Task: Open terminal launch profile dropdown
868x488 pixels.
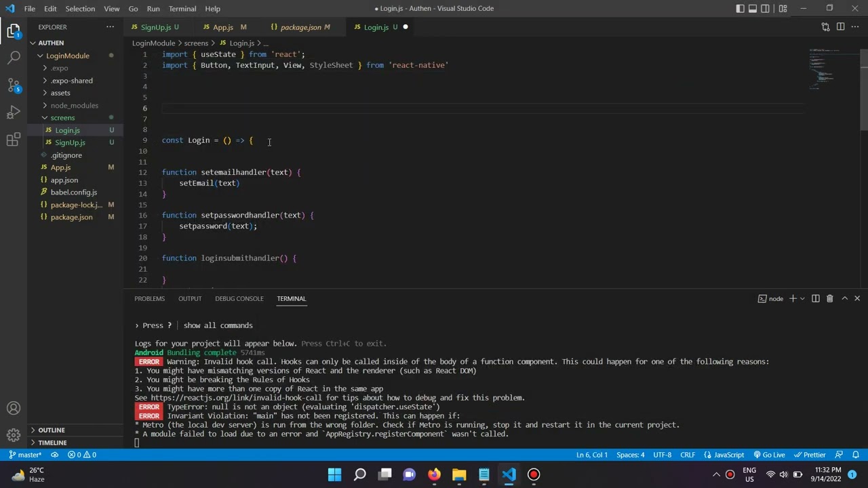Action: (803, 298)
